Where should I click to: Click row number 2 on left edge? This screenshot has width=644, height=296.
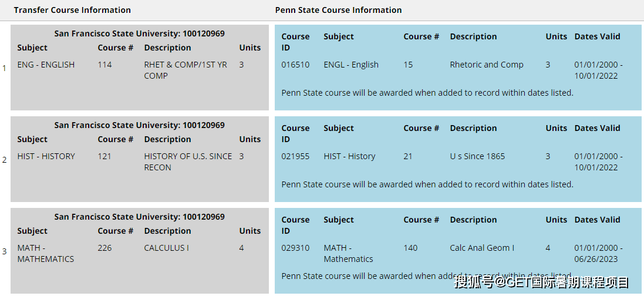pos(5,160)
